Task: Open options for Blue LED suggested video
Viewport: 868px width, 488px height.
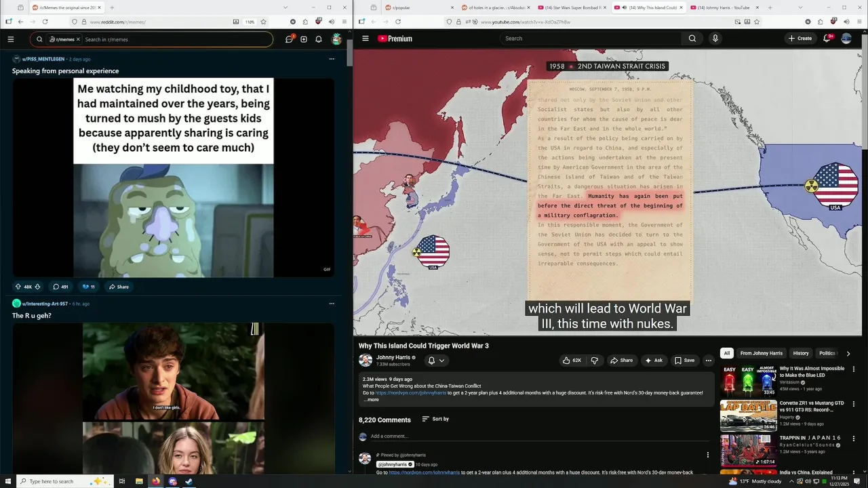Action: [853, 369]
